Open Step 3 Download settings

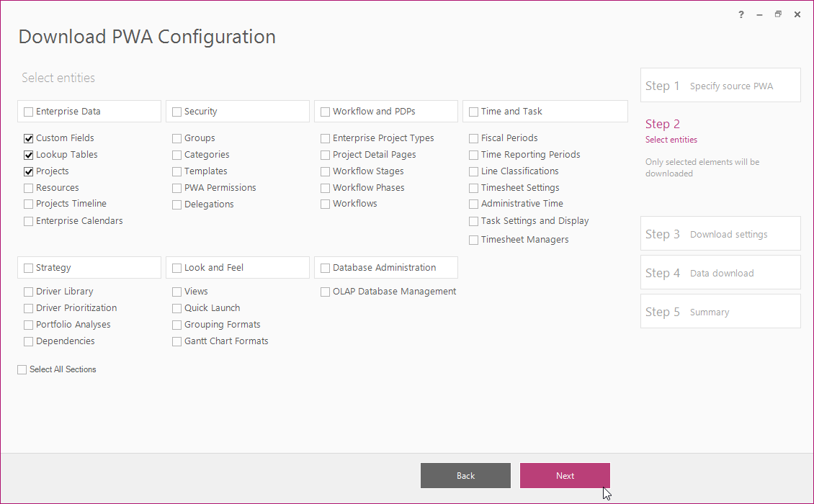pyautogui.click(x=720, y=234)
